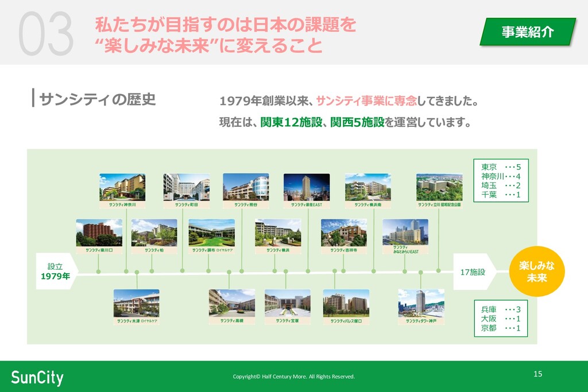Click the サンシティ東川口 timeline dot
Viewport: 588px width, 392px height.
(98, 271)
